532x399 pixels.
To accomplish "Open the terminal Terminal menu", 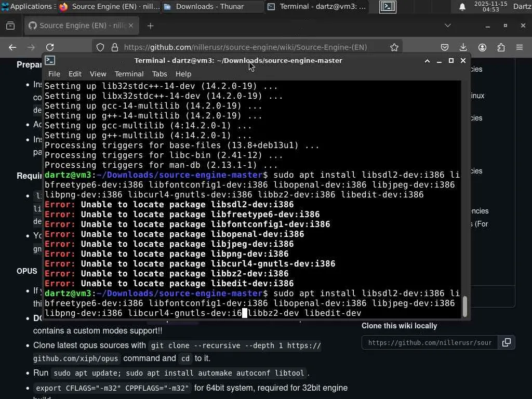I will point(129,74).
